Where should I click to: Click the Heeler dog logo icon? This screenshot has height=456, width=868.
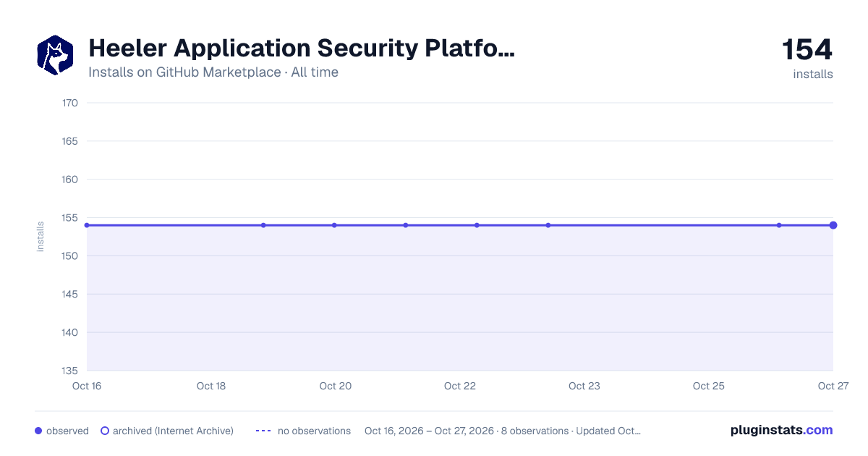coord(55,55)
